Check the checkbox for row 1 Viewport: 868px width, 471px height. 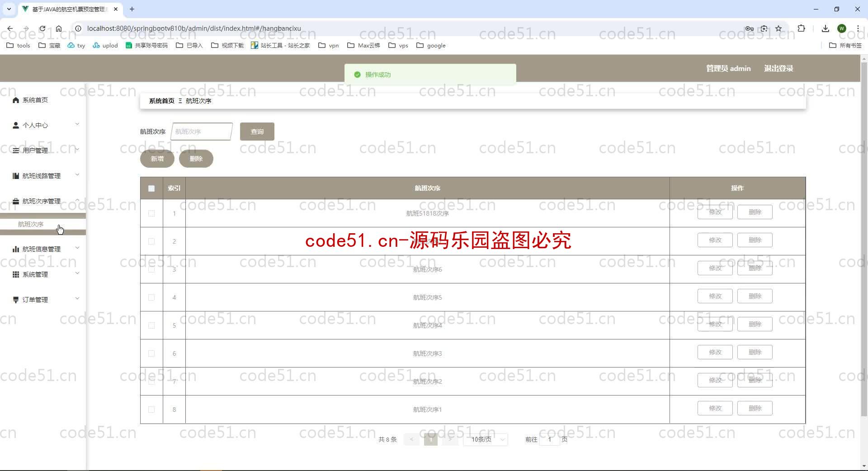click(151, 213)
